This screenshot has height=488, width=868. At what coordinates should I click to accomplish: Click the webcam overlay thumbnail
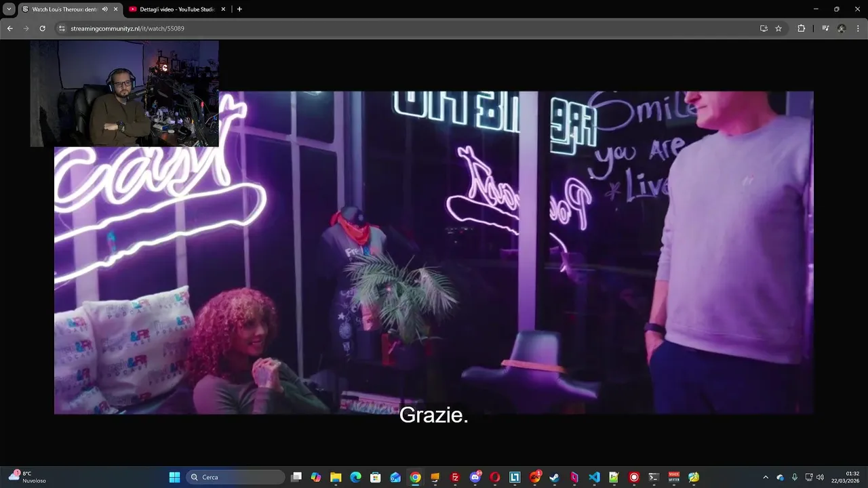tap(124, 94)
